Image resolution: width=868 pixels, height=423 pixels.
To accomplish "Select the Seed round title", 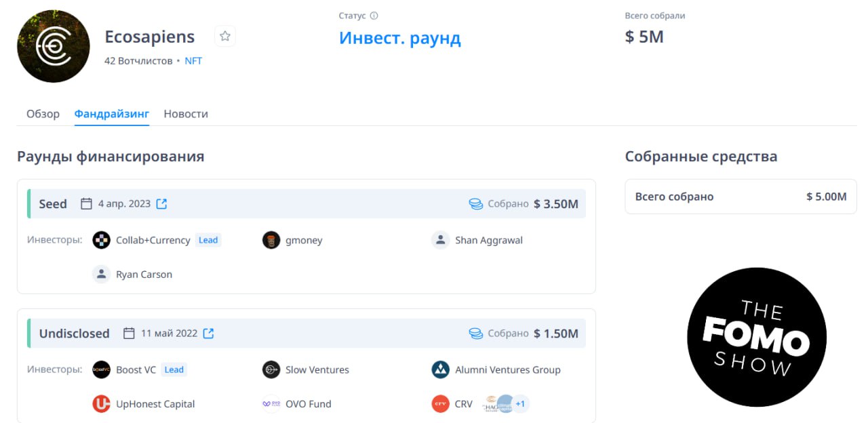I will pos(53,203).
